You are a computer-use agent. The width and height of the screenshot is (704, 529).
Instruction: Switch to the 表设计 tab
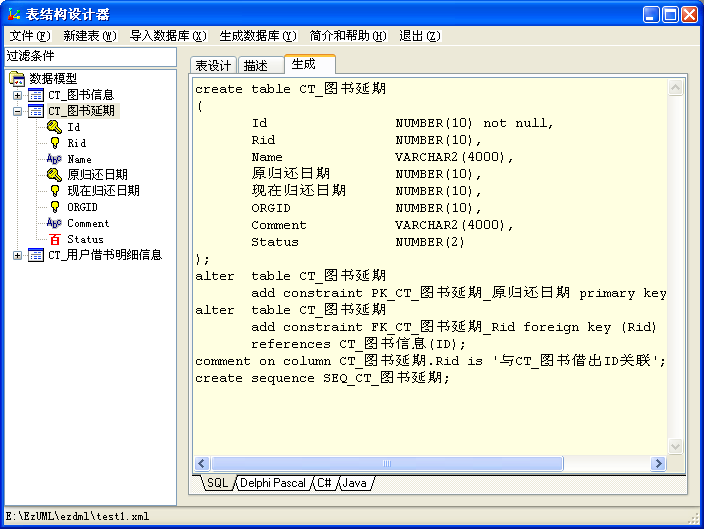[213, 66]
